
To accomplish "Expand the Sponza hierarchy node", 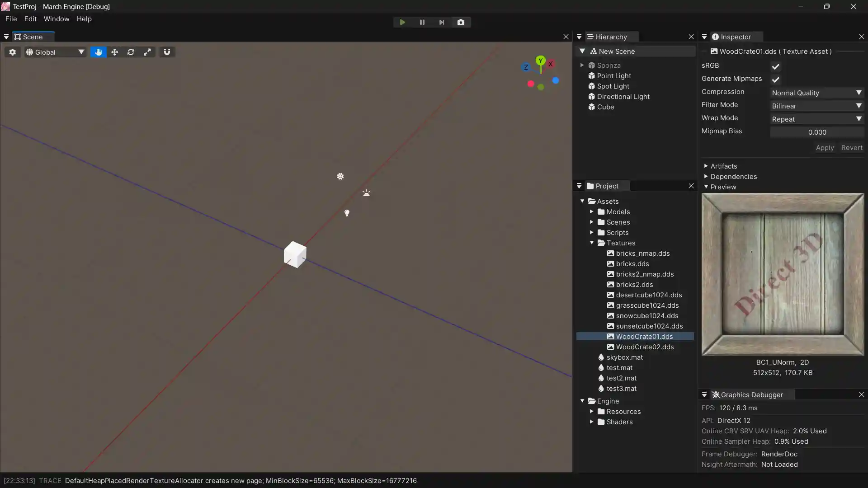I will tap(582, 65).
